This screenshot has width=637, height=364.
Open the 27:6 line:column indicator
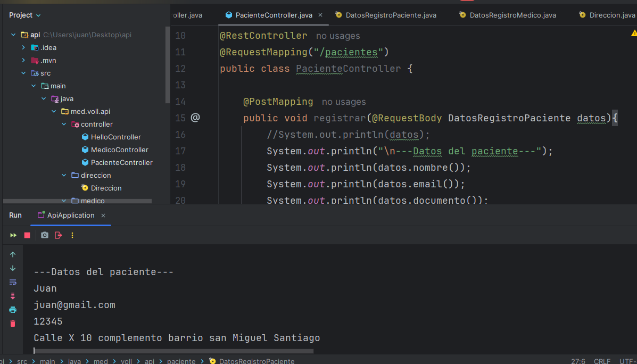coord(578,361)
